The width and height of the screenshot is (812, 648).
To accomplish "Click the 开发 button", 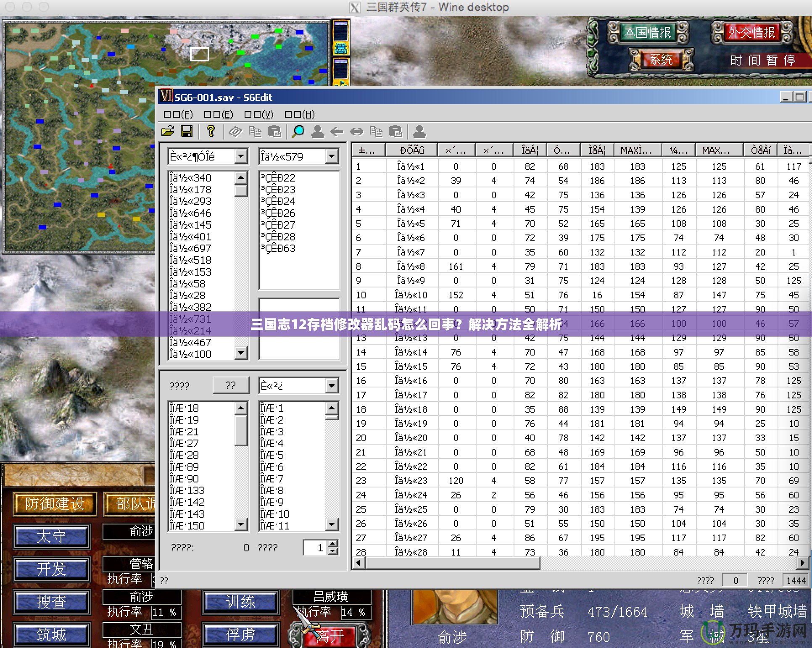I will [51, 569].
